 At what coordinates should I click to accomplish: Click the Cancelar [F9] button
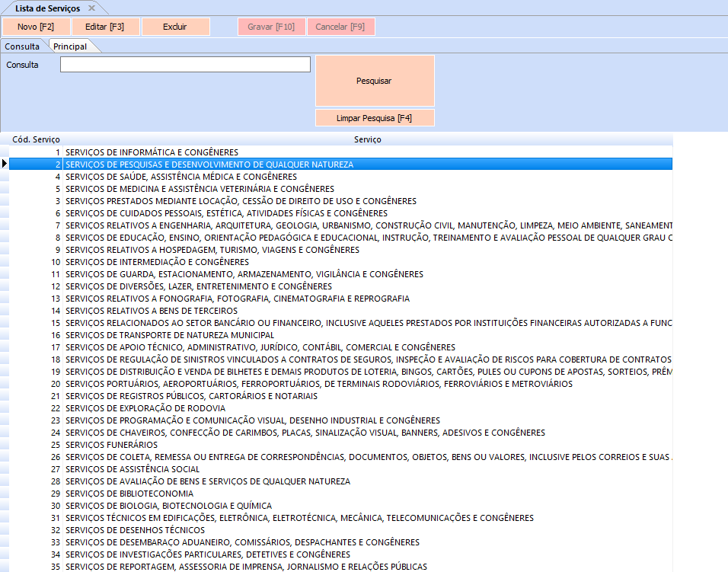(340, 27)
